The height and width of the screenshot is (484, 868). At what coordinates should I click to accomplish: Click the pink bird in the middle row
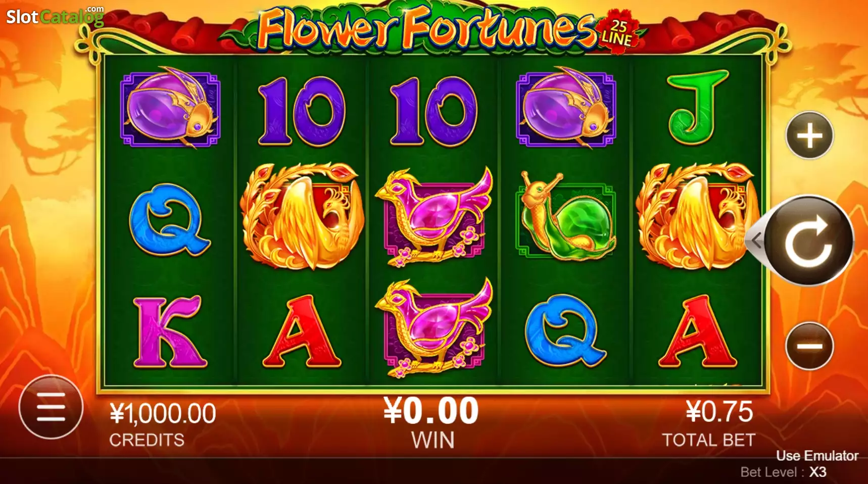tap(434, 216)
